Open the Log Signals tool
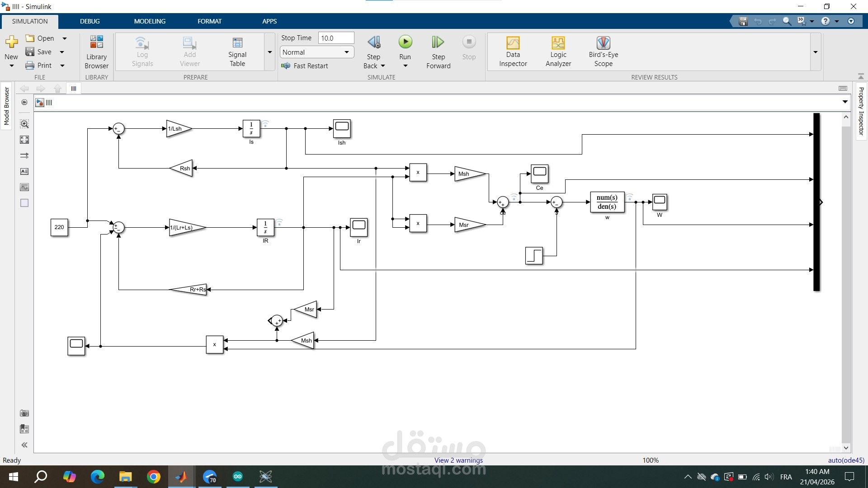The height and width of the screenshot is (488, 868). pyautogui.click(x=142, y=51)
